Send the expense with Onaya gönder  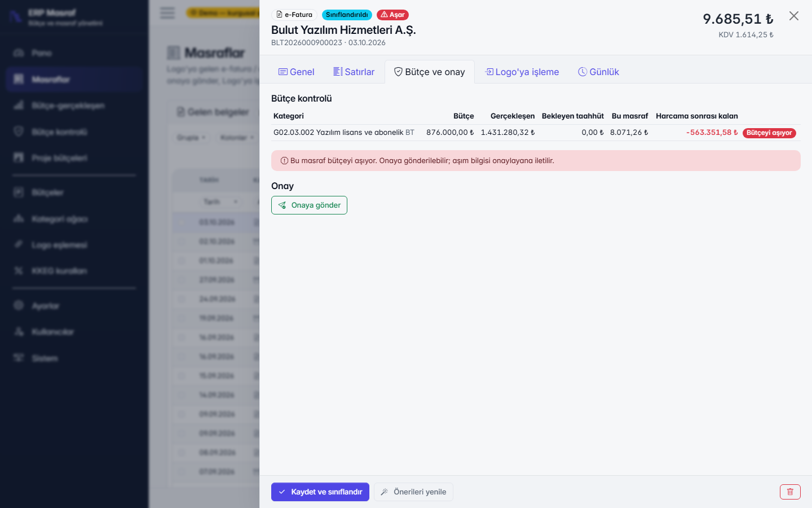[x=309, y=205]
